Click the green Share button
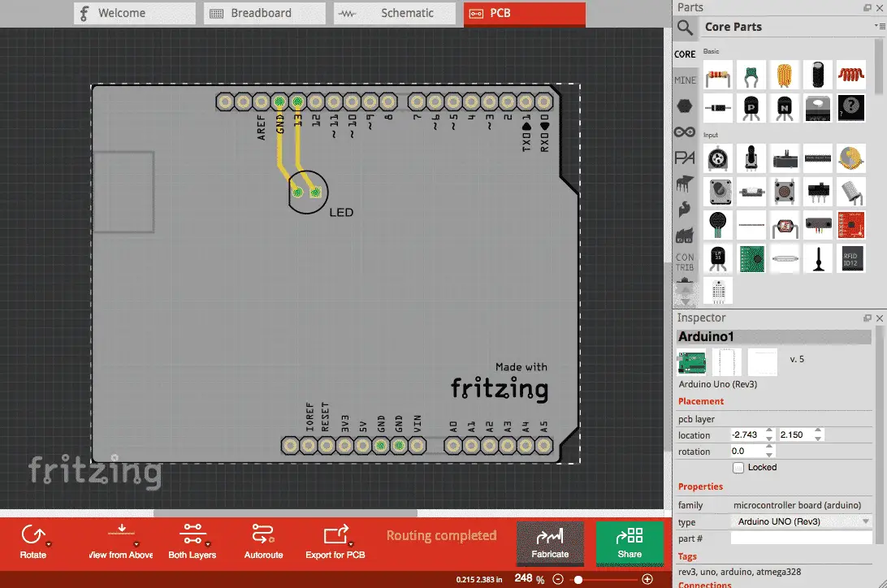887x588 pixels. tap(630, 543)
